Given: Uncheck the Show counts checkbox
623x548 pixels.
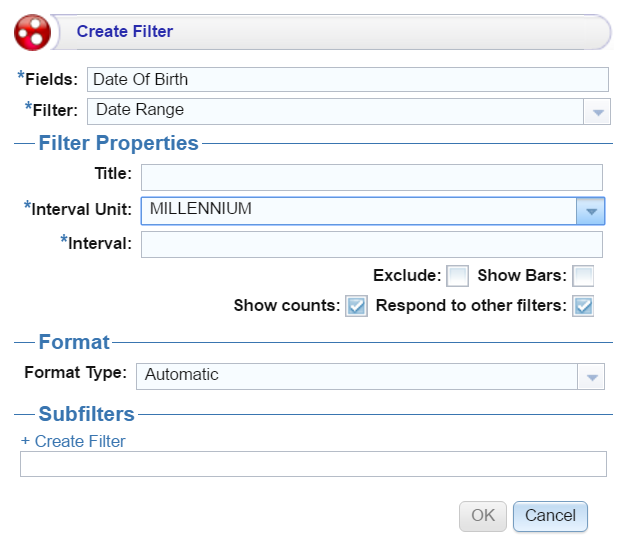Looking at the screenshot, I should (x=356, y=306).
